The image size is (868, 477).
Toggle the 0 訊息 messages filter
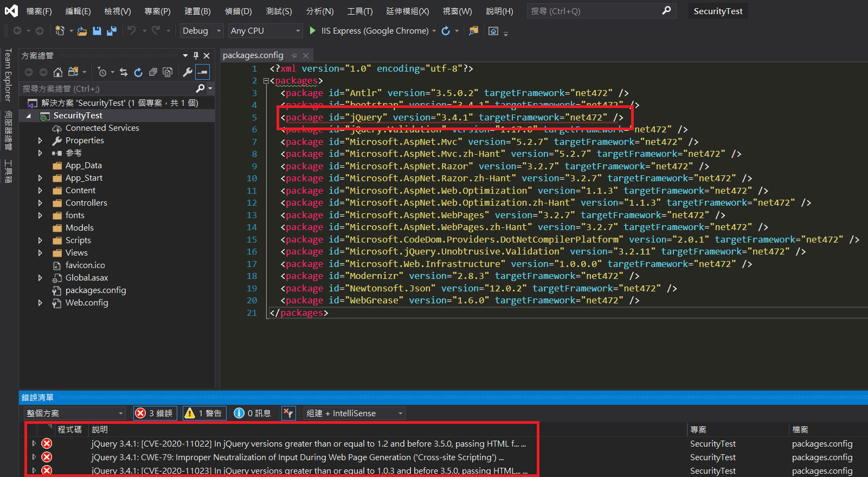click(x=252, y=414)
